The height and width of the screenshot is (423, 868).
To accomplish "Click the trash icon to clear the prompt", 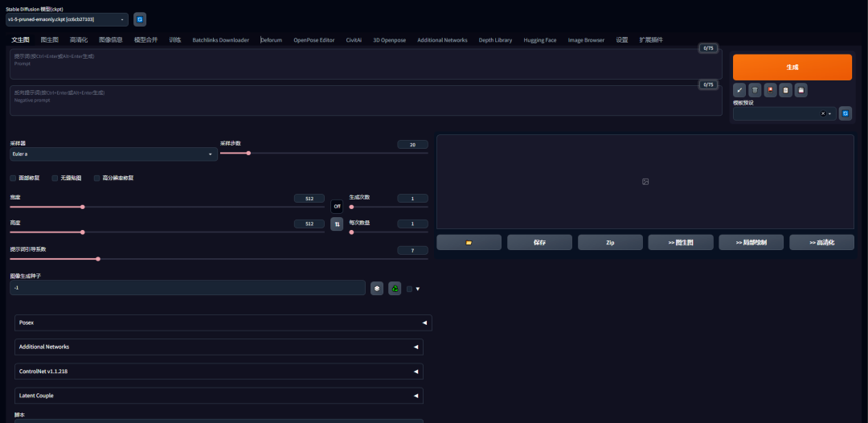I will [x=755, y=90].
